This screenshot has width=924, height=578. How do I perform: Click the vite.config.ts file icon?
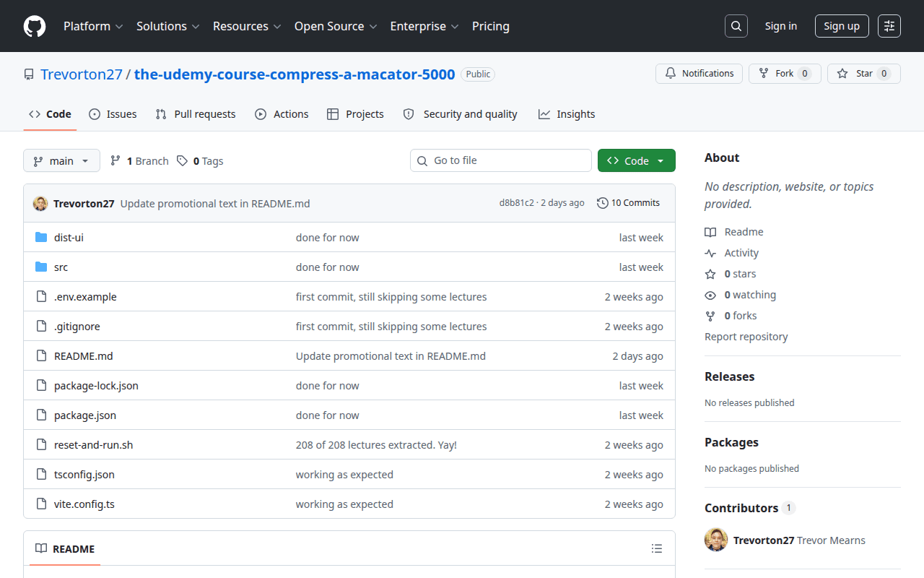pyautogui.click(x=41, y=504)
